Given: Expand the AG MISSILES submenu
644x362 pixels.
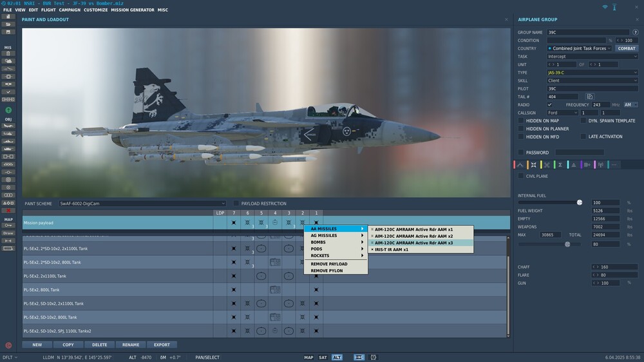Looking at the screenshot, I should (336, 236).
